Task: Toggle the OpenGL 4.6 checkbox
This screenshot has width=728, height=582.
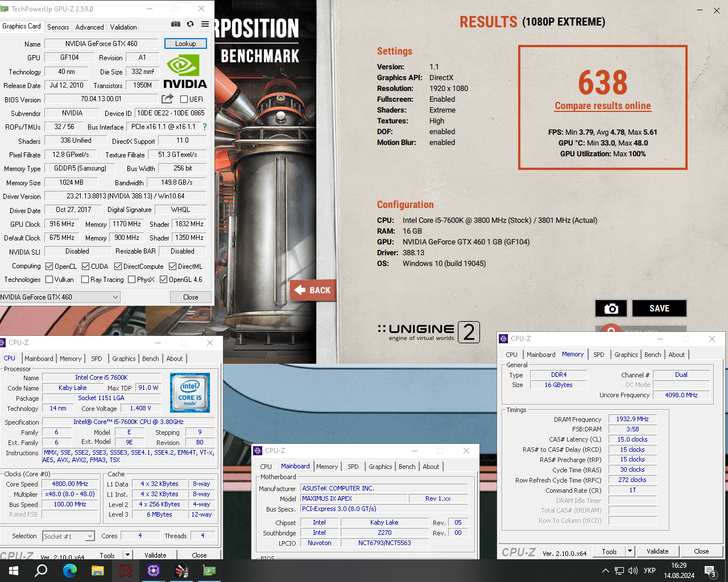Action: click(x=163, y=280)
